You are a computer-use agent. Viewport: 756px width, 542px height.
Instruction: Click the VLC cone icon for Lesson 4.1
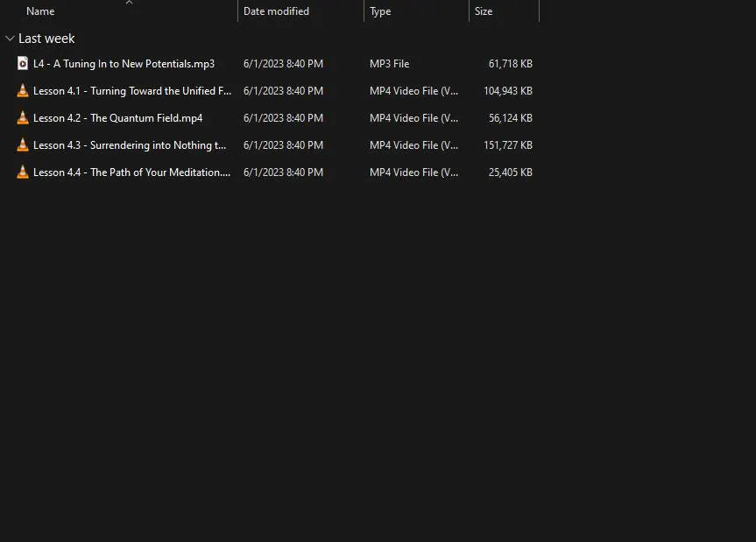23,91
